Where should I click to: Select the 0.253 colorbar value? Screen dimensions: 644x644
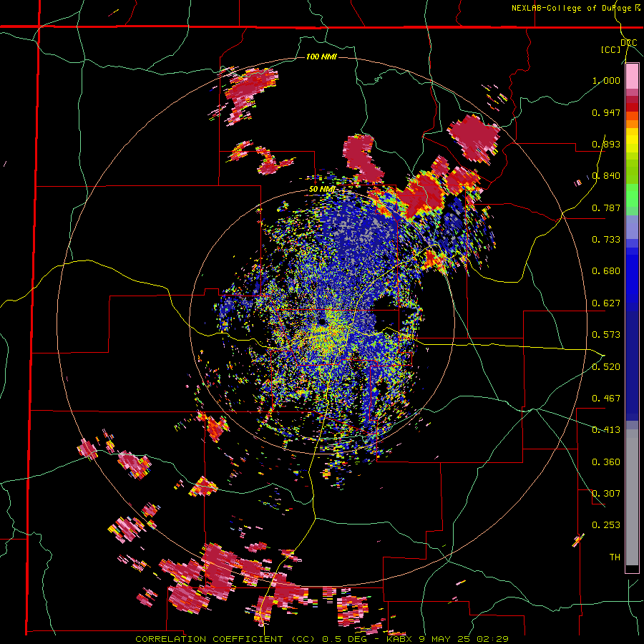[606, 525]
